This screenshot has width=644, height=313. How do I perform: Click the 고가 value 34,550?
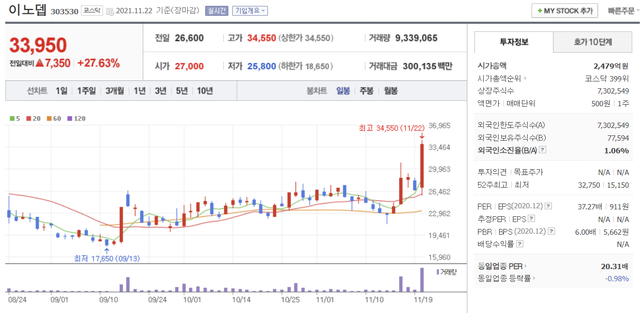tap(262, 38)
